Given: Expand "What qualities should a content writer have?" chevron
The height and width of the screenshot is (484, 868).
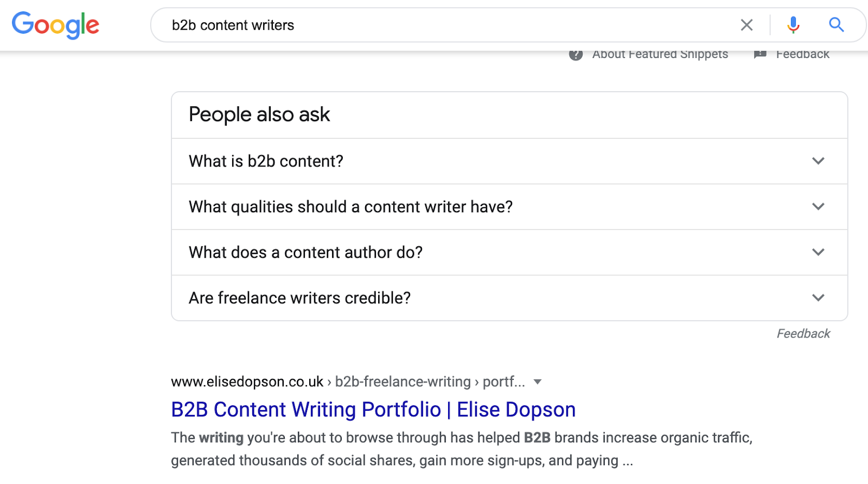Looking at the screenshot, I should click(818, 207).
